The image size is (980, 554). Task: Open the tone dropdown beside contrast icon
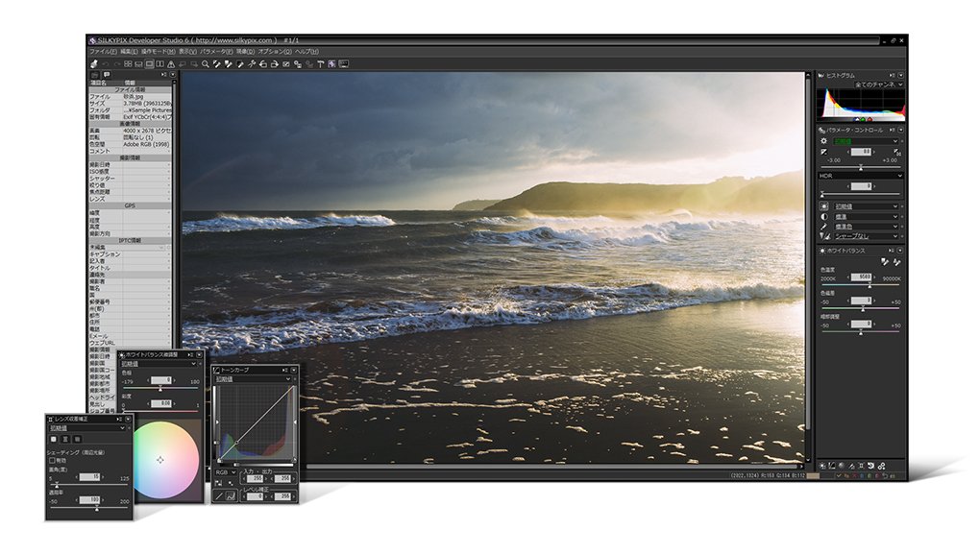867,217
